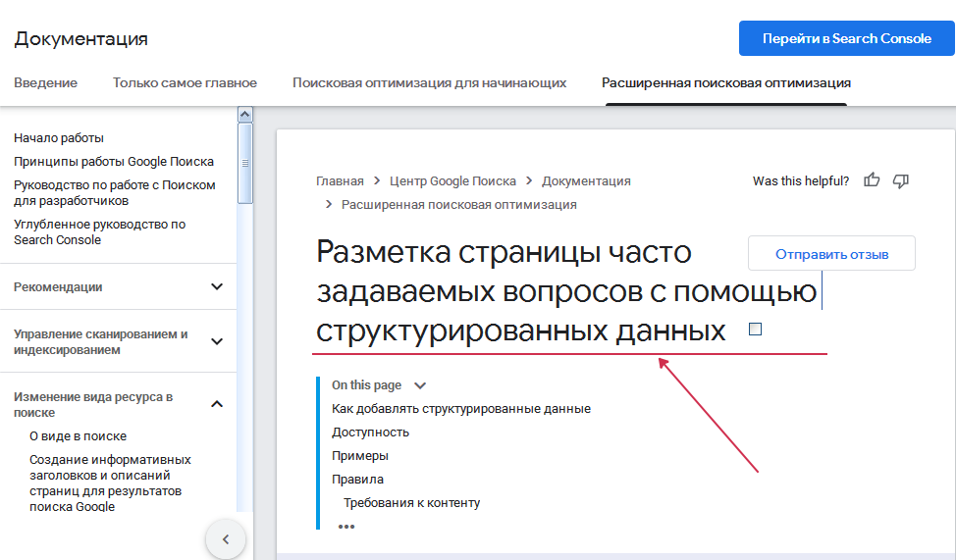
Task: Click the bookmark square icon beside the title
Action: [x=755, y=330]
